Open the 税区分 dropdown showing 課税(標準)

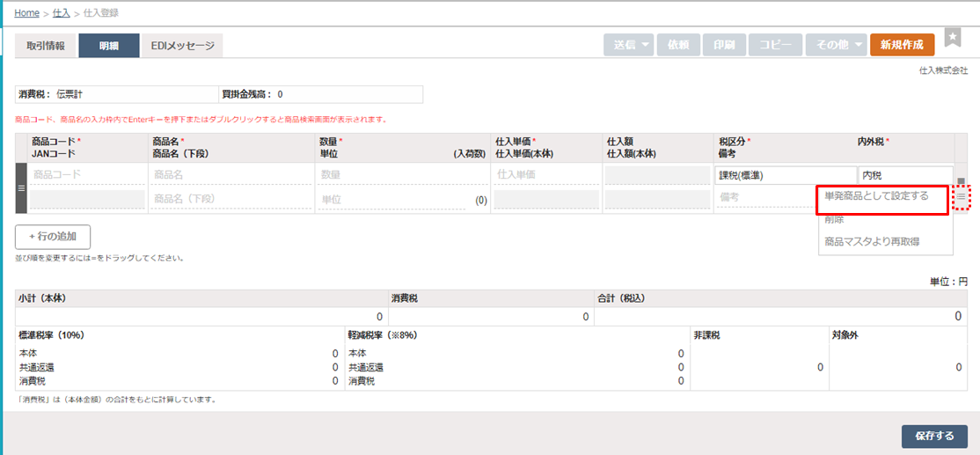tap(786, 175)
